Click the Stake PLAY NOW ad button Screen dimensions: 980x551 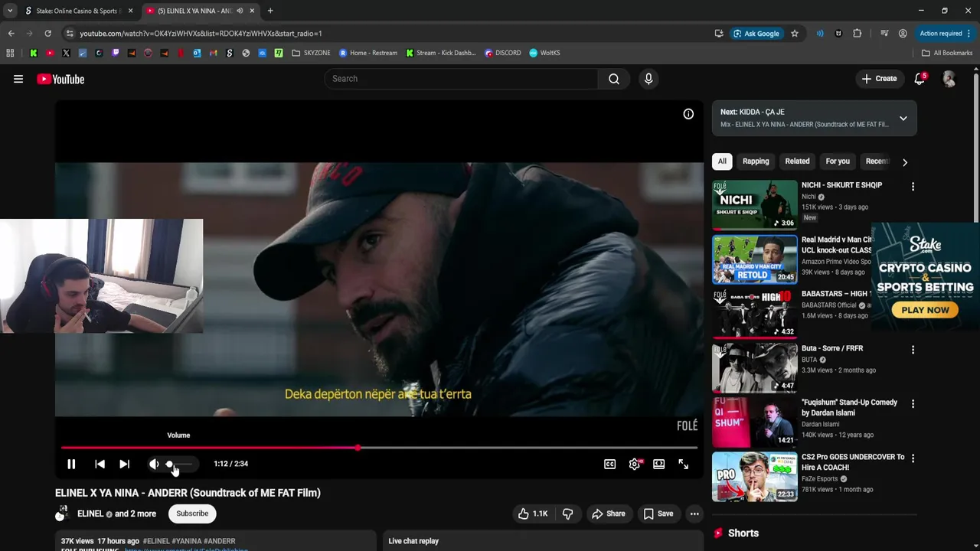tap(925, 310)
